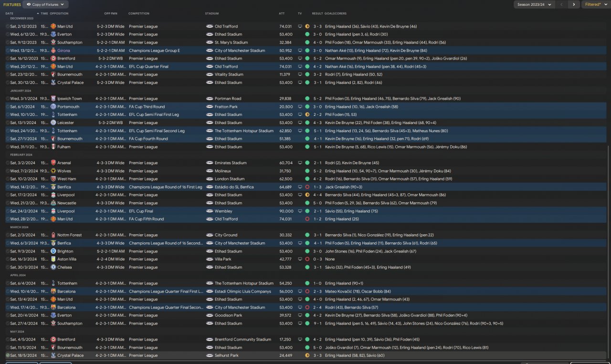Click the TV icon on the Girona row

tap(300, 51)
